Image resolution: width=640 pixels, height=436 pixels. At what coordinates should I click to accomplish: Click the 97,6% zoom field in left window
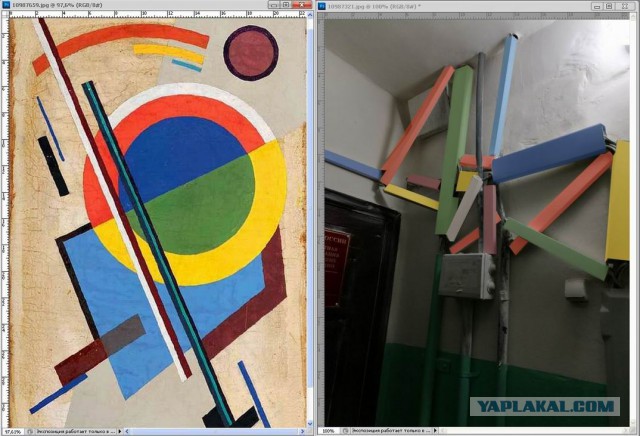pyautogui.click(x=13, y=431)
